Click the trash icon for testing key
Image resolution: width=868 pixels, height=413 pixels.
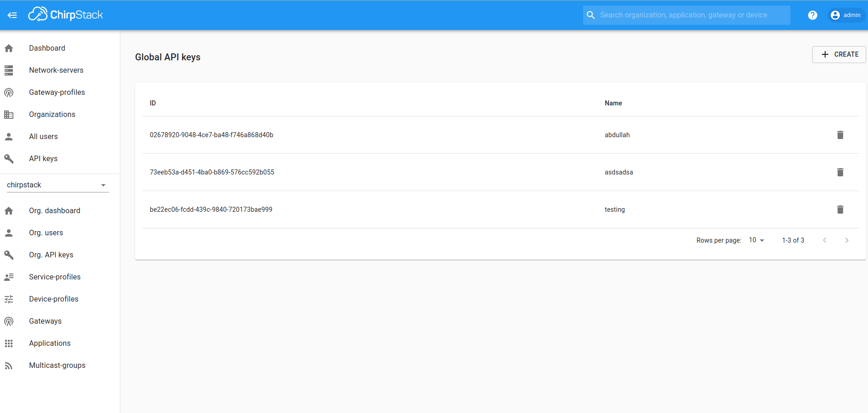tap(840, 209)
